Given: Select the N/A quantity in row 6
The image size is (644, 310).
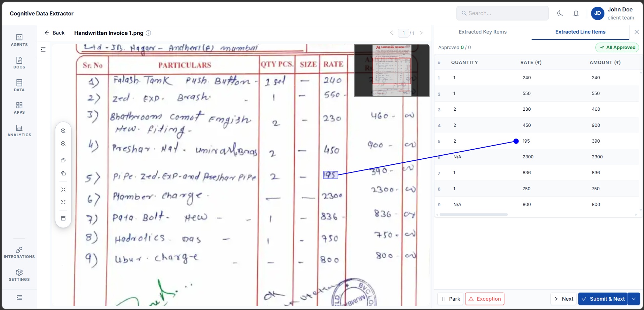Looking at the screenshot, I should [x=457, y=157].
